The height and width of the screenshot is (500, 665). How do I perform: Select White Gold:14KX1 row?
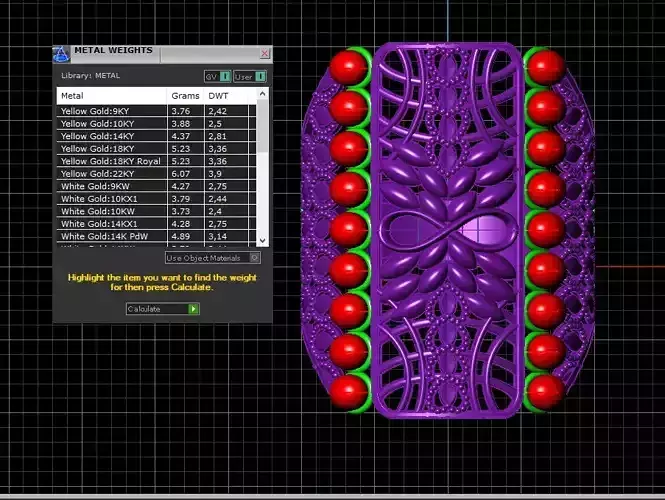tap(156, 224)
